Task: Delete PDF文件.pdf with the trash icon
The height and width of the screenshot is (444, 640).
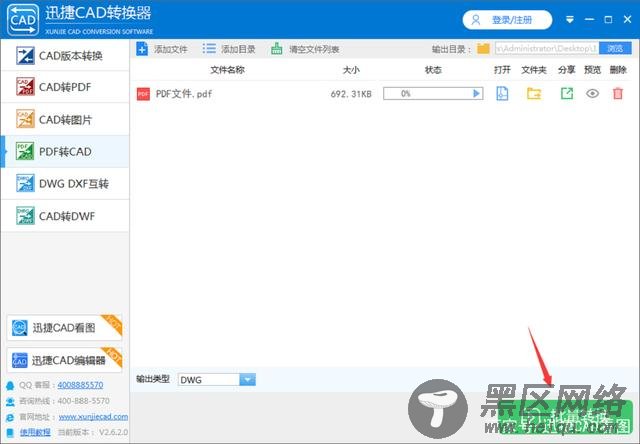Action: click(x=618, y=93)
